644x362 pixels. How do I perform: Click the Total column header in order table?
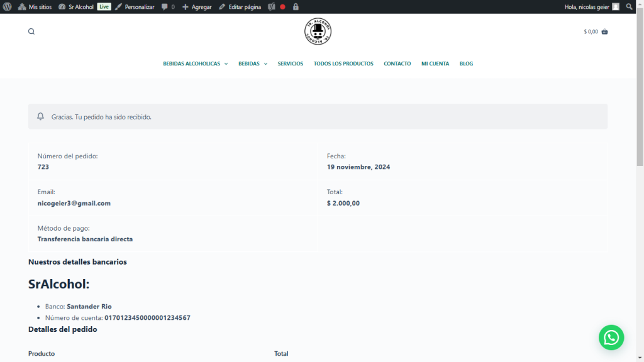pyautogui.click(x=281, y=353)
